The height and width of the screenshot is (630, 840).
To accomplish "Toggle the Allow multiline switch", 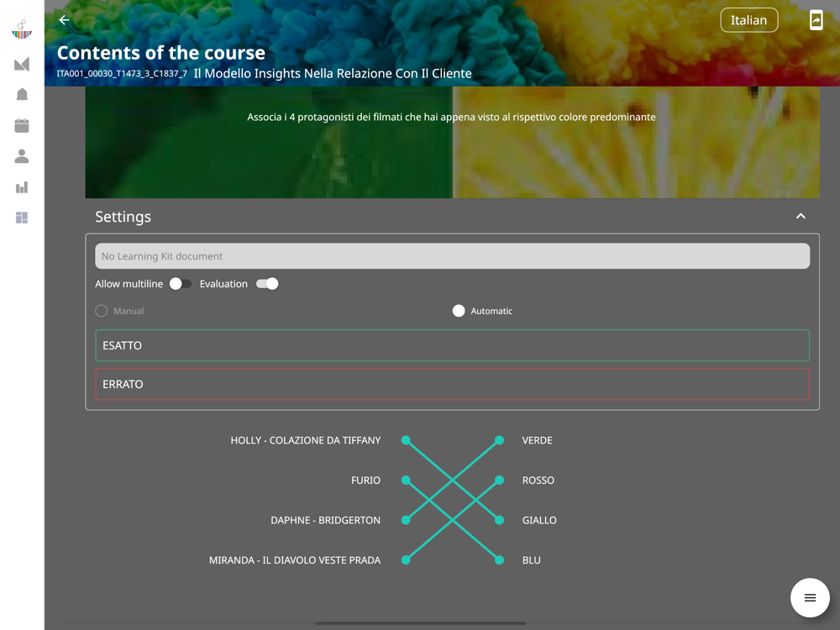I will tap(180, 284).
